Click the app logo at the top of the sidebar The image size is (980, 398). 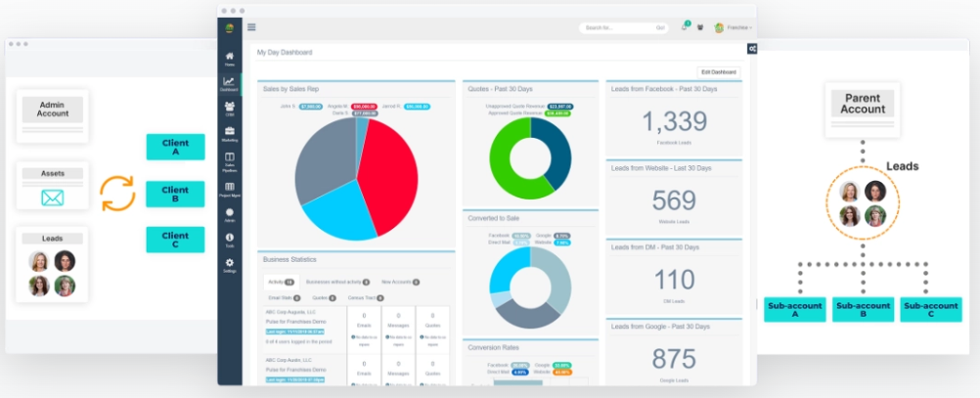[x=230, y=28]
